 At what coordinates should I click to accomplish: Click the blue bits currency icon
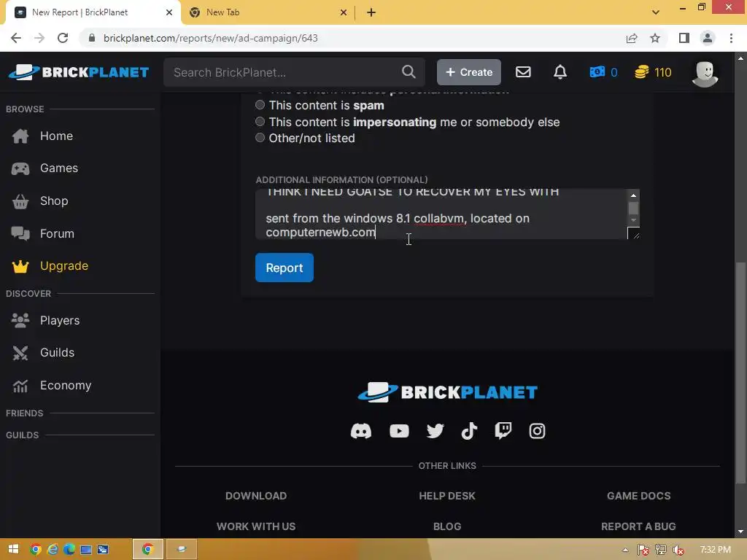(597, 72)
